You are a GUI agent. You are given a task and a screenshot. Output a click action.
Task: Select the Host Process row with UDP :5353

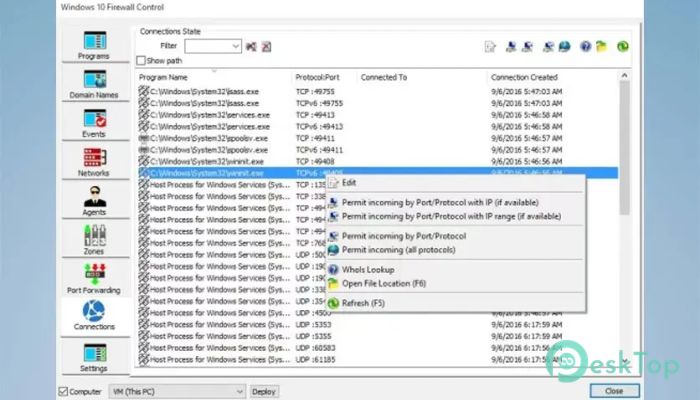tap(377, 325)
